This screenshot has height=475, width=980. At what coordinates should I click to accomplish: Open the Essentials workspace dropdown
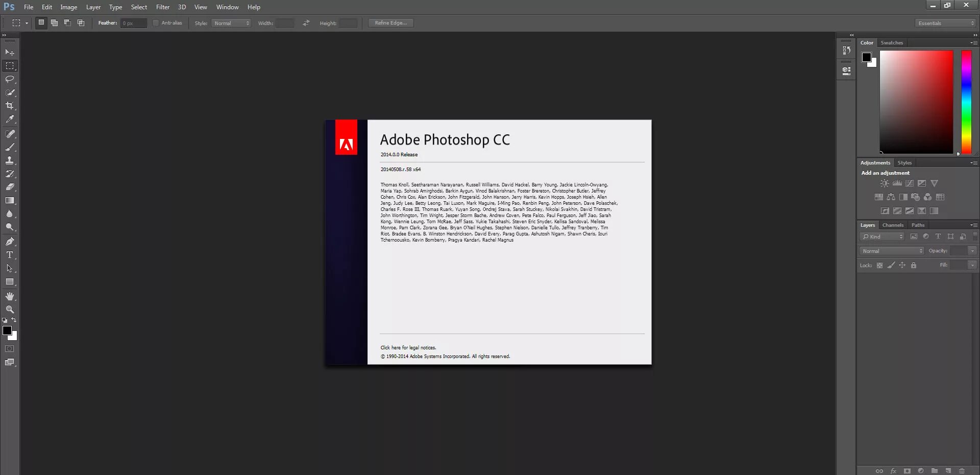pyautogui.click(x=946, y=23)
